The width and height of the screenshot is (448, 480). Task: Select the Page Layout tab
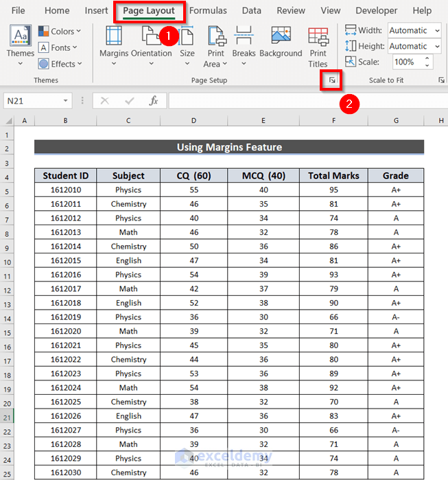(149, 11)
